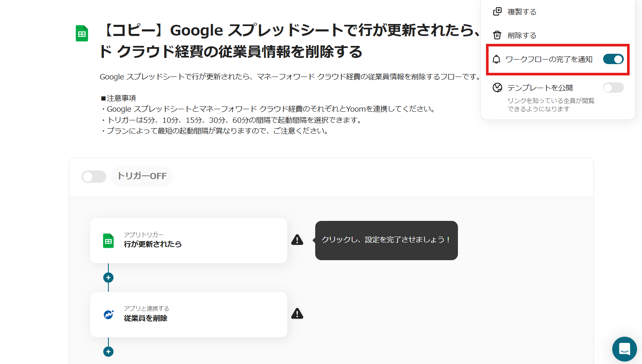
Task: Click warning icon next to 従業員を削除
Action: pyautogui.click(x=297, y=314)
